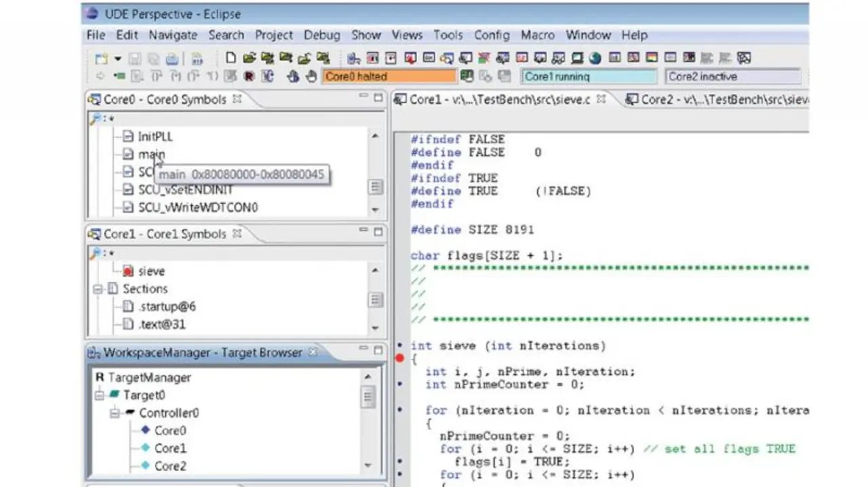Click the green chip icon in debug toolbar

pyautogui.click(x=120, y=77)
